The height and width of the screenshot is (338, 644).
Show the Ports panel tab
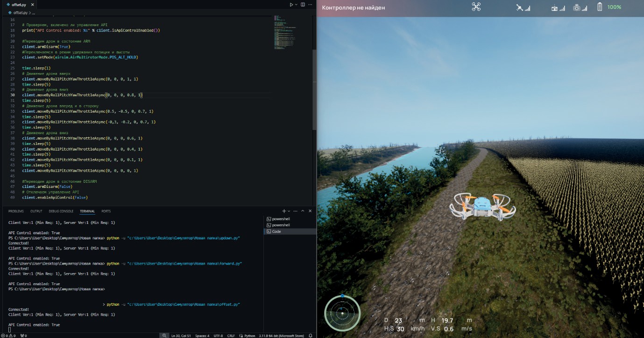point(106,211)
